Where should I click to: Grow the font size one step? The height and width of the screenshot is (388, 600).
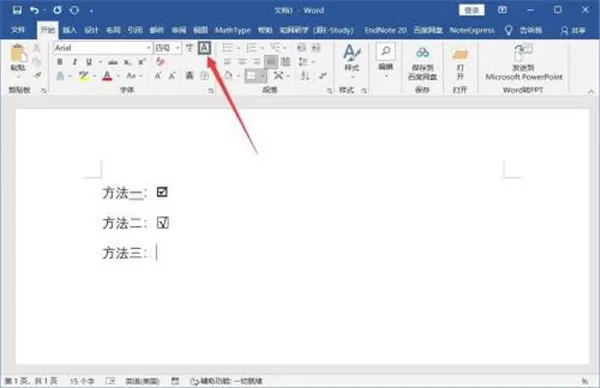coord(158,75)
